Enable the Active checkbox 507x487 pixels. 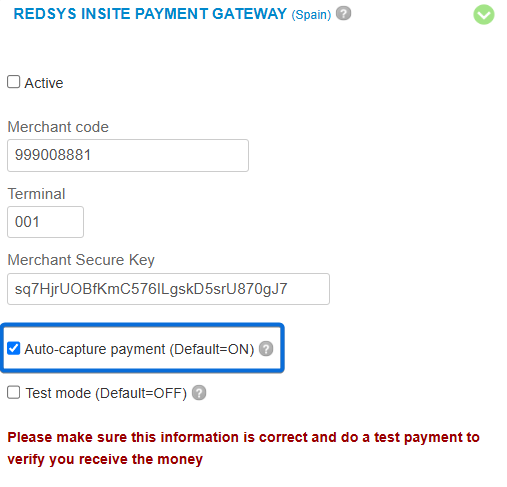(x=14, y=82)
